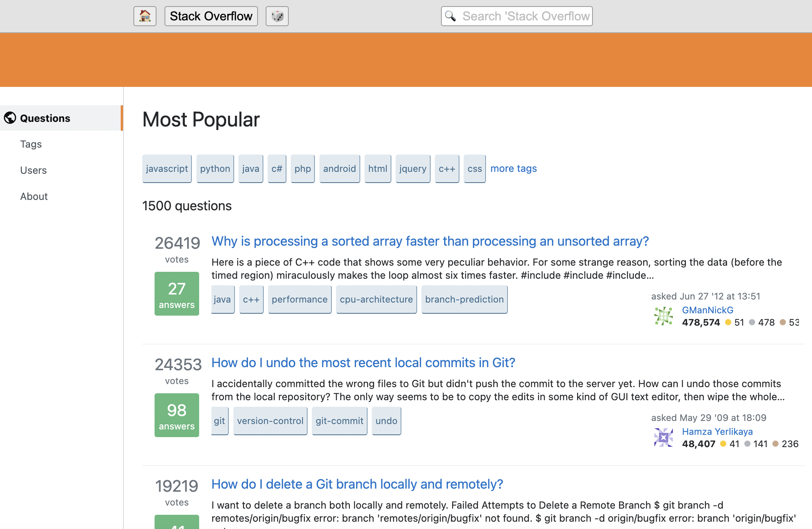Select the 26419 votes count

click(177, 243)
